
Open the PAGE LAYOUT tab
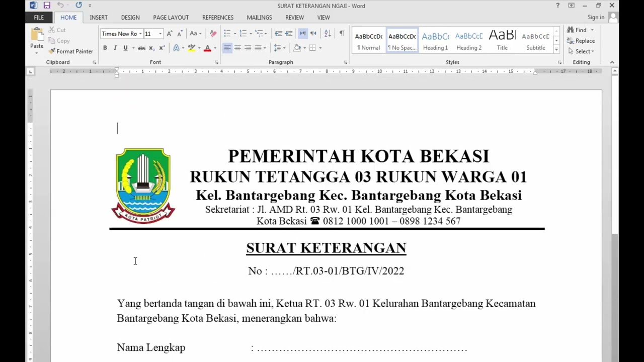tap(171, 18)
